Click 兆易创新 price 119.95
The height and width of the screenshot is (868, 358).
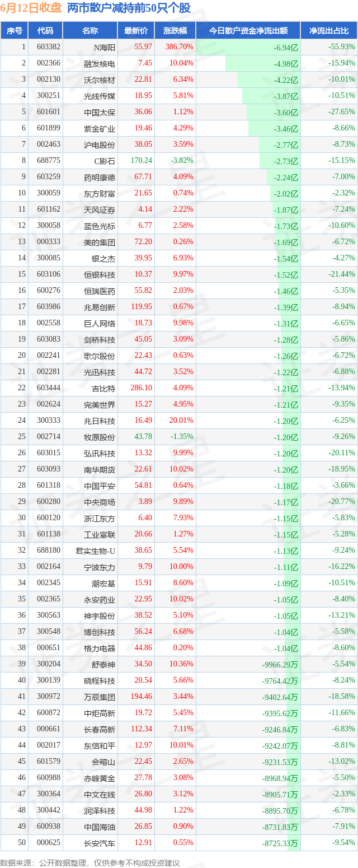coord(141,307)
